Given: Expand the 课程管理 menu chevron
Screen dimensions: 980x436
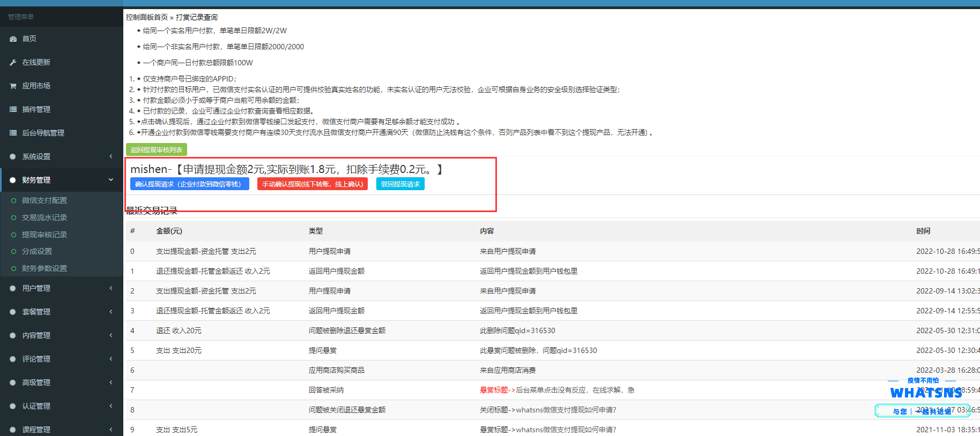Looking at the screenshot, I should click(111, 430).
